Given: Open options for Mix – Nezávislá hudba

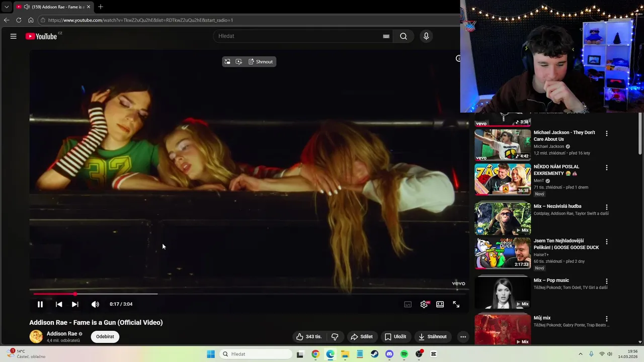Looking at the screenshot, I should point(607,207).
